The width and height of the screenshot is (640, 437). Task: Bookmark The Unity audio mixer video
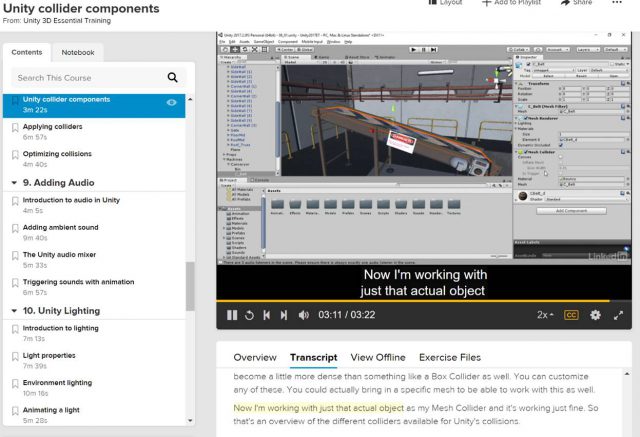pos(15,256)
